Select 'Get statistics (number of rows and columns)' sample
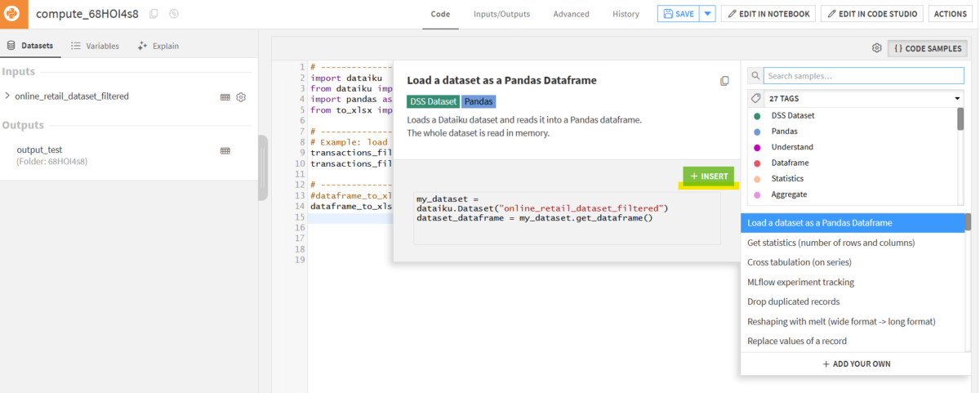980x393 pixels. [853, 242]
